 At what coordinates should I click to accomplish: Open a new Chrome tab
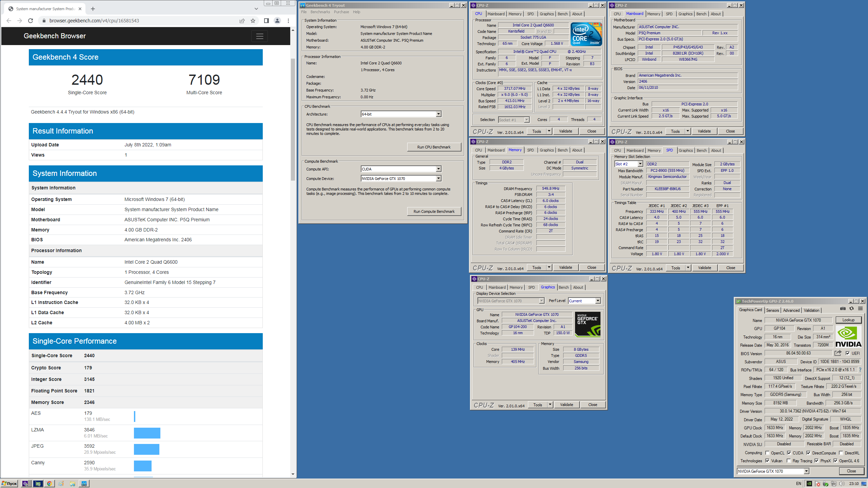tap(93, 9)
